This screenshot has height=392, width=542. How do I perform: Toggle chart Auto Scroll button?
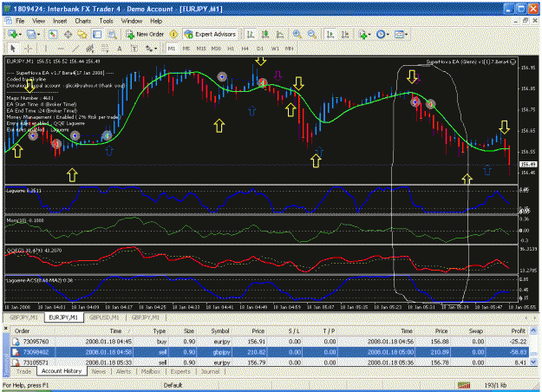point(330,34)
